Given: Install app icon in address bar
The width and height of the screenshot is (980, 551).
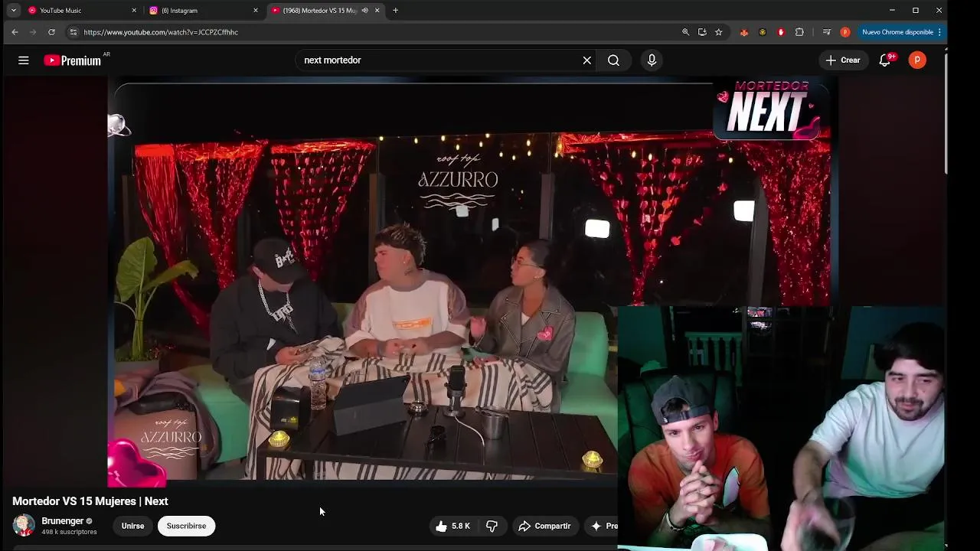Looking at the screenshot, I should click(x=702, y=32).
